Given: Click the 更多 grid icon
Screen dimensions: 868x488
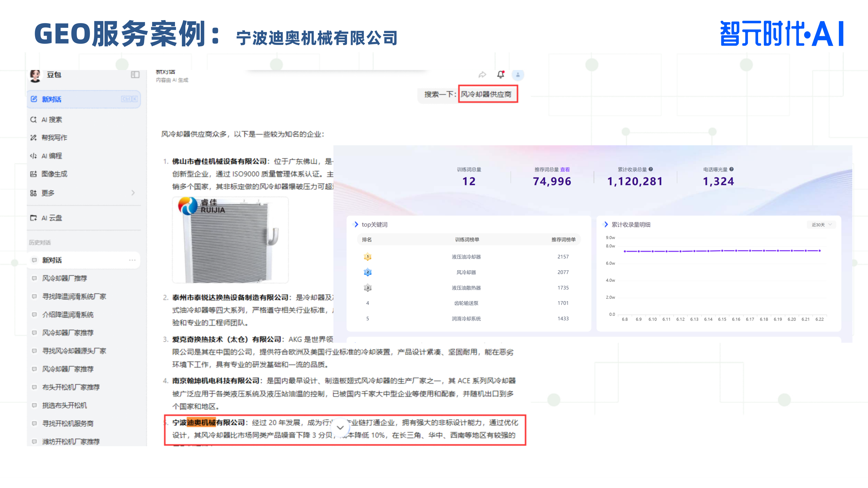Looking at the screenshot, I should (x=33, y=193).
